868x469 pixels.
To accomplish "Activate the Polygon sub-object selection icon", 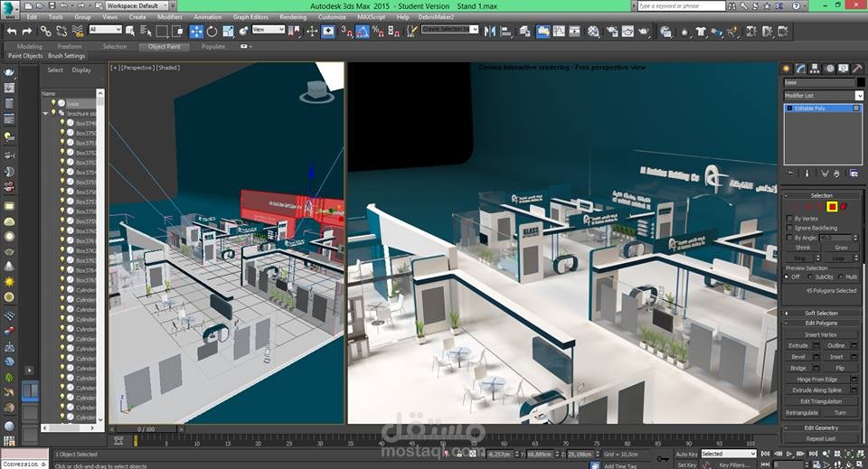I will pyautogui.click(x=831, y=207).
